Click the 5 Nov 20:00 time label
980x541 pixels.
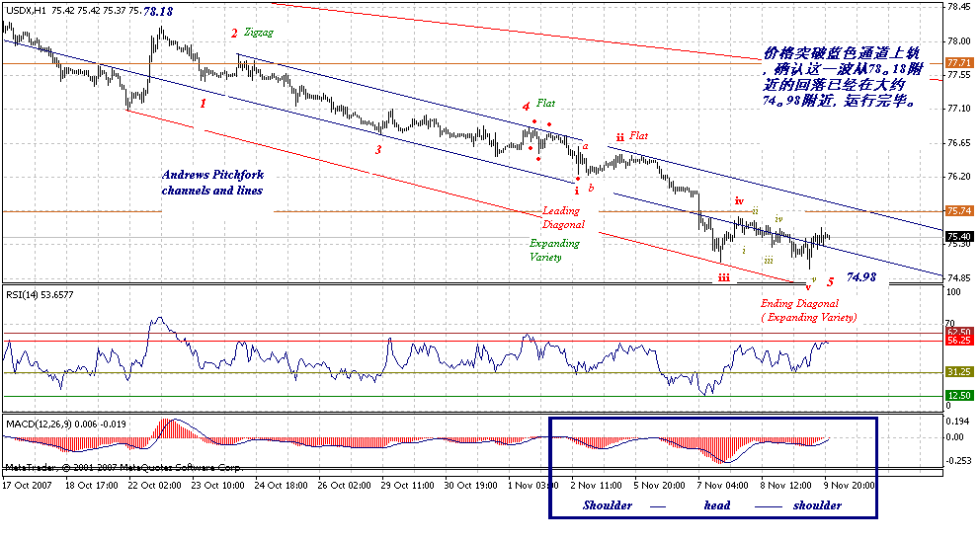tap(659, 486)
